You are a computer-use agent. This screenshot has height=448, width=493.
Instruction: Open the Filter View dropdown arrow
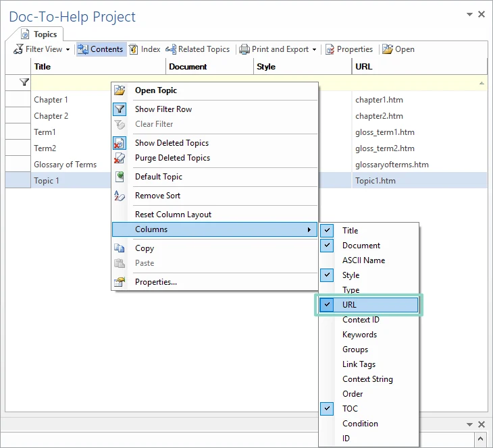[x=68, y=50]
